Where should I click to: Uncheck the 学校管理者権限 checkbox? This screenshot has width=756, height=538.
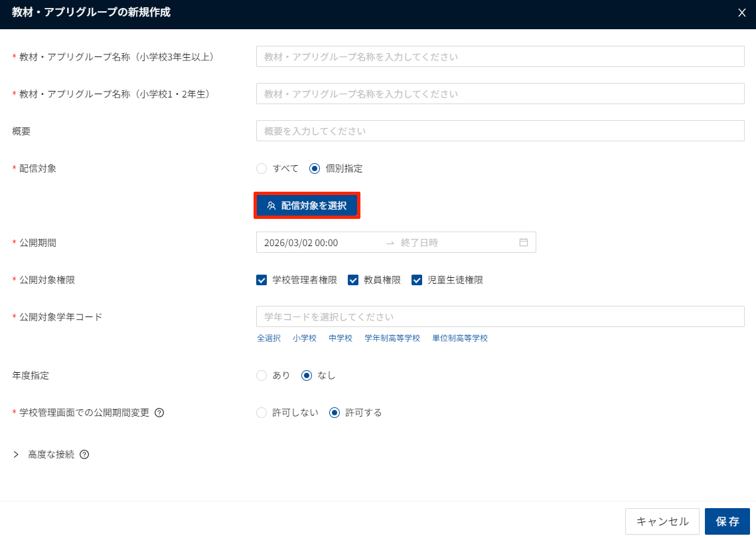(x=262, y=280)
